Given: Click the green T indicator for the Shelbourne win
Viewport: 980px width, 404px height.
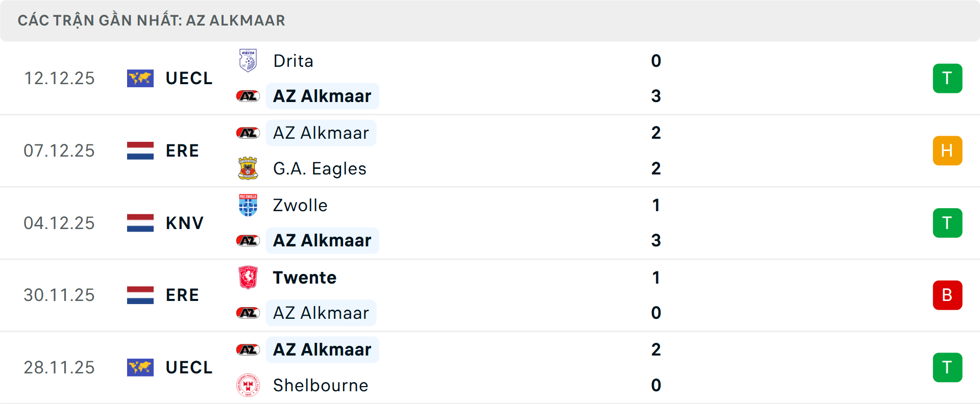Looking at the screenshot, I should [947, 367].
